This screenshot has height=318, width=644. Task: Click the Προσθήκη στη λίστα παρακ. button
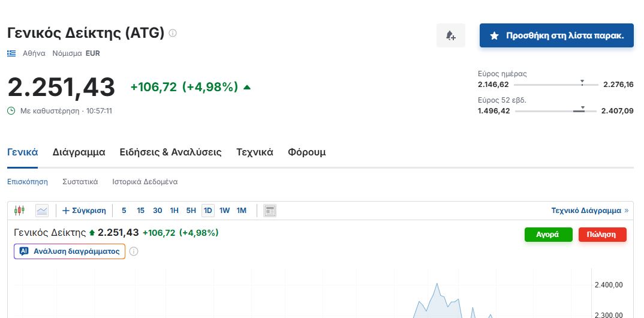pyautogui.click(x=556, y=36)
